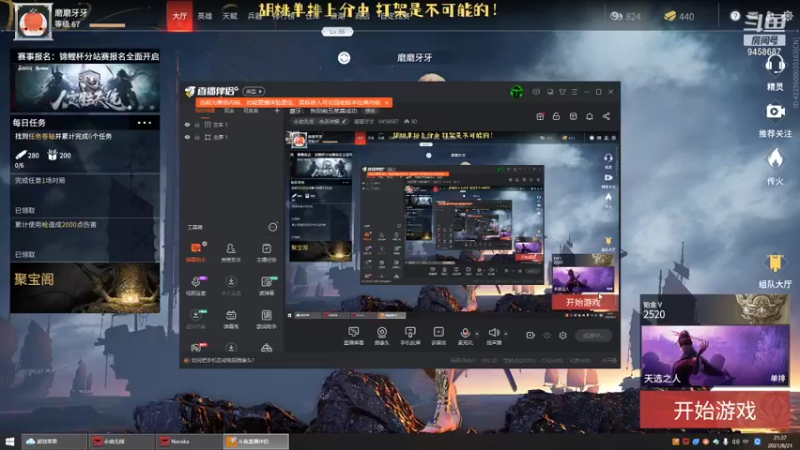Open 直播伴侣 settings gear

click(563, 335)
